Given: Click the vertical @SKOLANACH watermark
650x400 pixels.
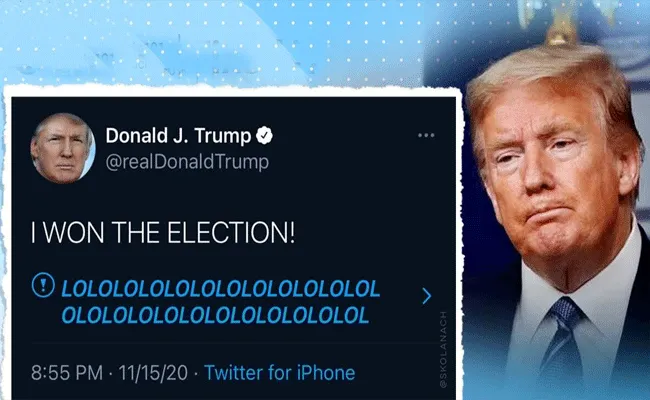Looking at the screenshot, I should (443, 349).
